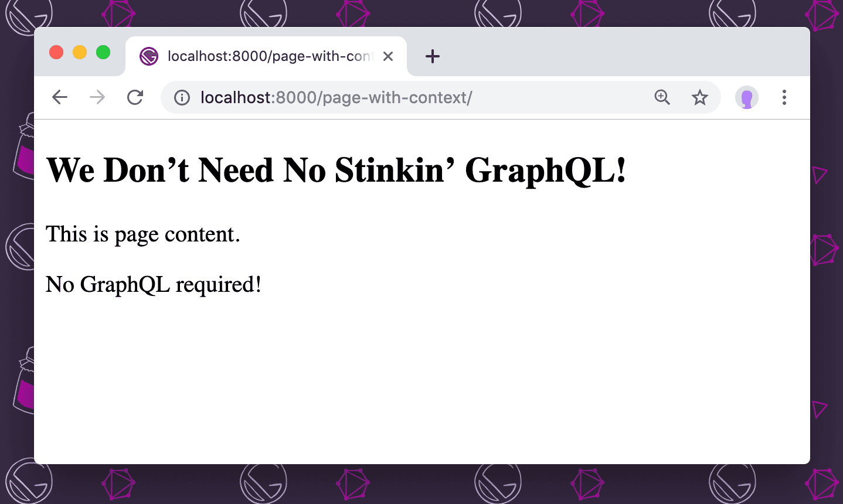
Task: Open Chrome's three-dot menu
Action: (784, 97)
